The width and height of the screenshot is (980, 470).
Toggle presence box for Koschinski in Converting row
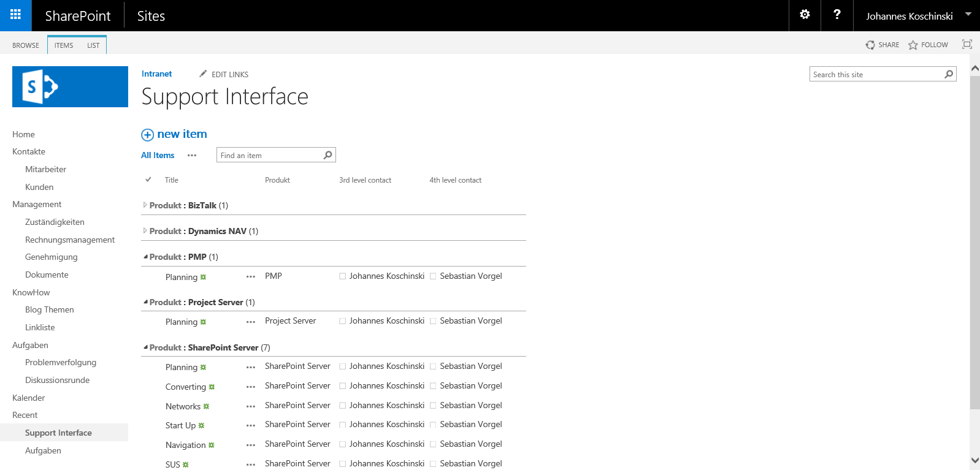343,386
